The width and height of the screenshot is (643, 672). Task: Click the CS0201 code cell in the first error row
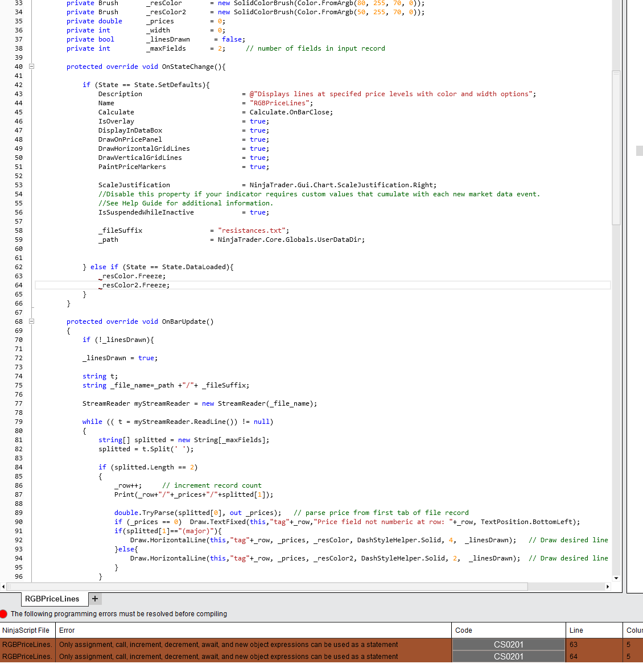[508, 645]
